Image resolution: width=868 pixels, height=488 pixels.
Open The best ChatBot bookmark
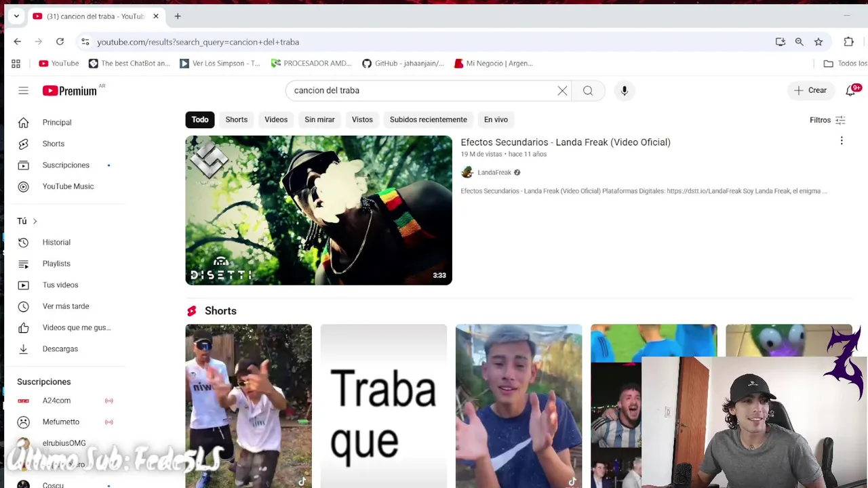pos(129,64)
